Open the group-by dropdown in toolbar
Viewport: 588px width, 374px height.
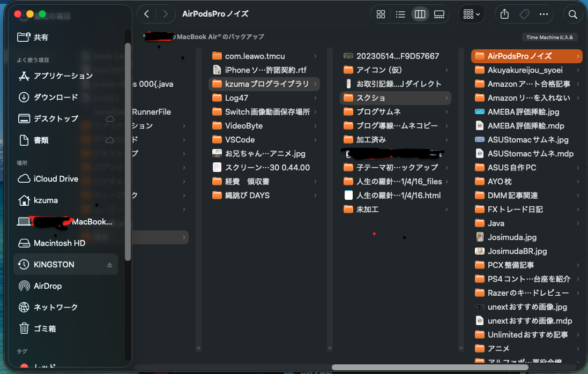pyautogui.click(x=472, y=14)
